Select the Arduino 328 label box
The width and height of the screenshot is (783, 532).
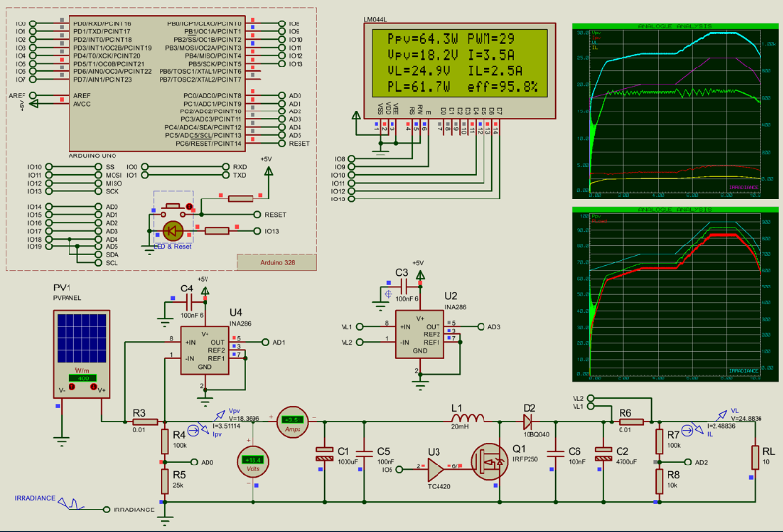pos(277,262)
